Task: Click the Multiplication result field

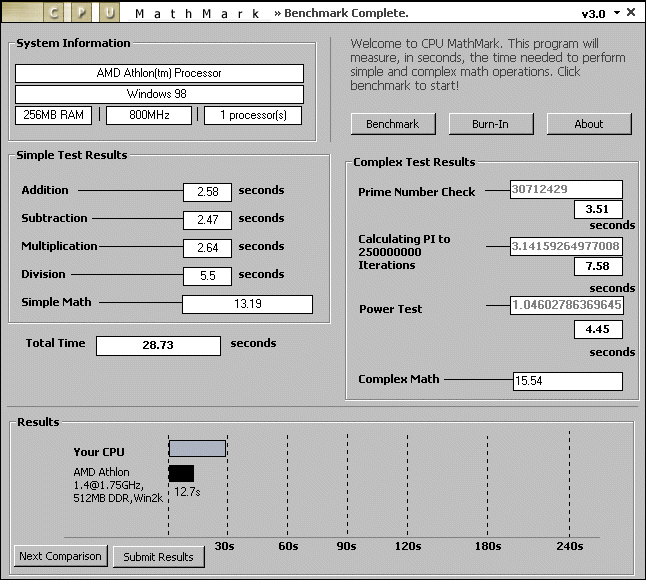Action: tap(207, 248)
